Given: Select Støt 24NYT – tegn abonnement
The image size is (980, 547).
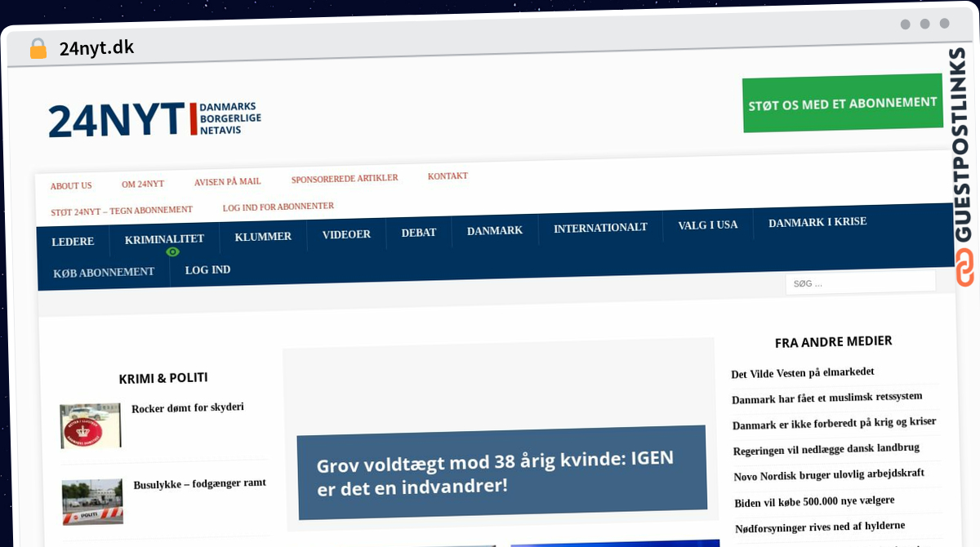Looking at the screenshot, I should 122,211.
